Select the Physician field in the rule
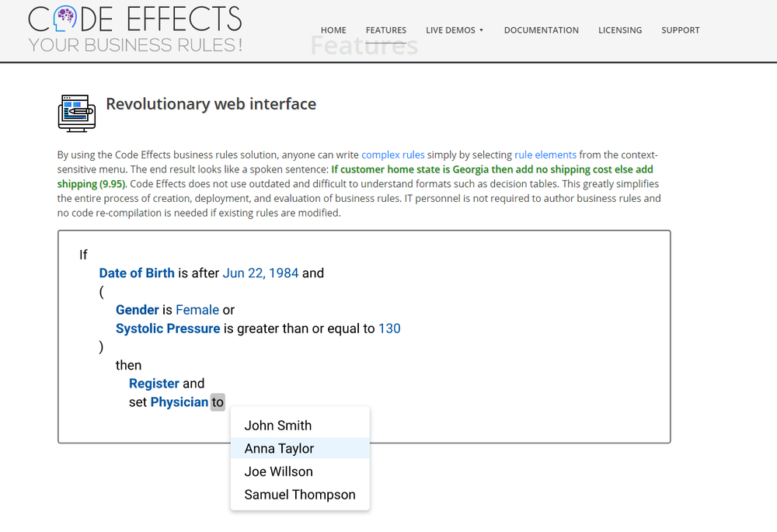This screenshot has width=777, height=532. coord(179,402)
